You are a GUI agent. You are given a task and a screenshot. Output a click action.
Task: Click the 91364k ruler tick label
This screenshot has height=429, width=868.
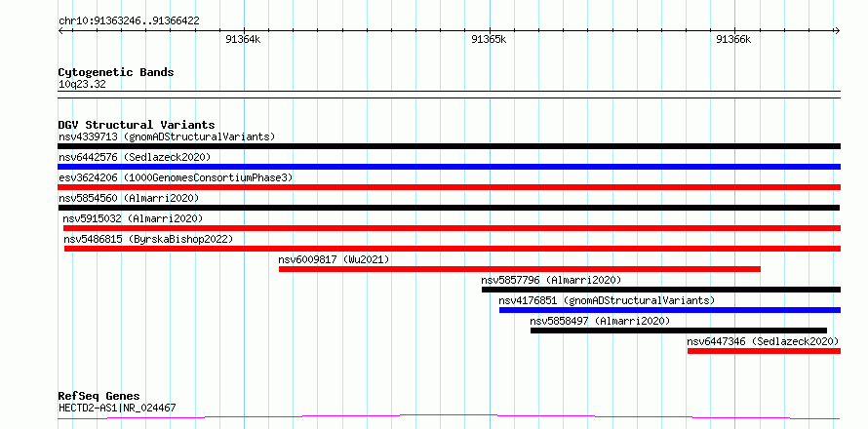point(243,39)
